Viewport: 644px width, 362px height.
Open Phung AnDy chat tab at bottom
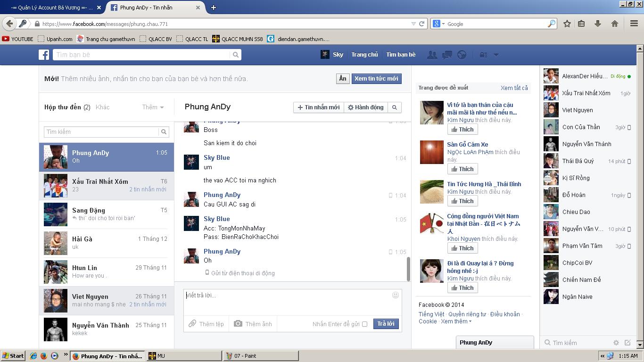click(x=495, y=343)
